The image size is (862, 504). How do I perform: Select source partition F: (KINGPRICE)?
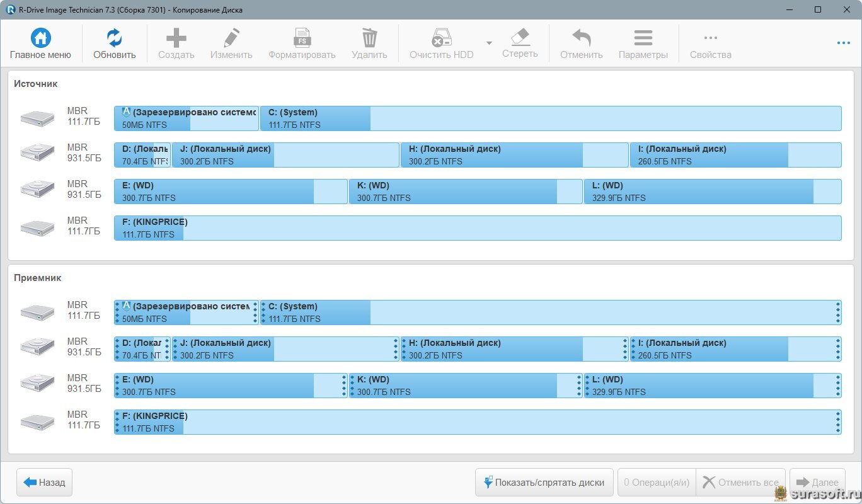[478, 228]
